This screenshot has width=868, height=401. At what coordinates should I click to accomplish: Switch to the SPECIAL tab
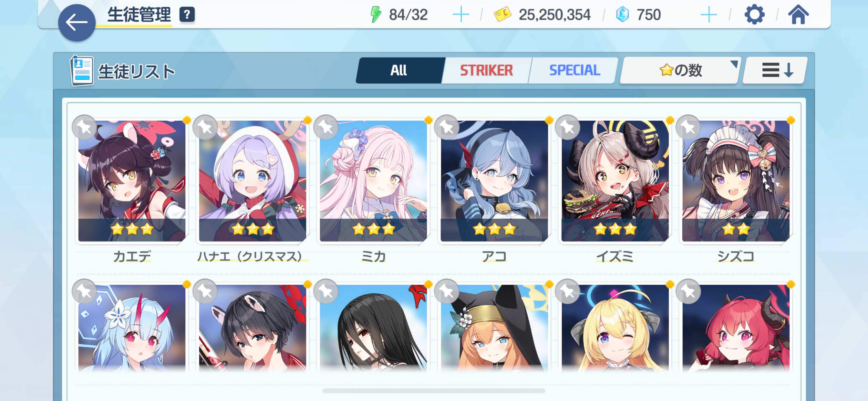(x=574, y=70)
